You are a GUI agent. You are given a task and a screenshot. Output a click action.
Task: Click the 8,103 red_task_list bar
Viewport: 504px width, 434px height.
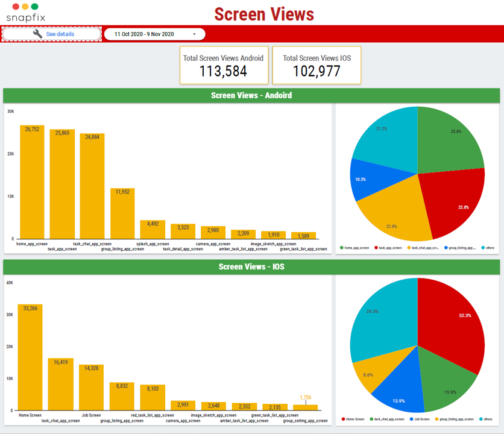click(x=153, y=397)
